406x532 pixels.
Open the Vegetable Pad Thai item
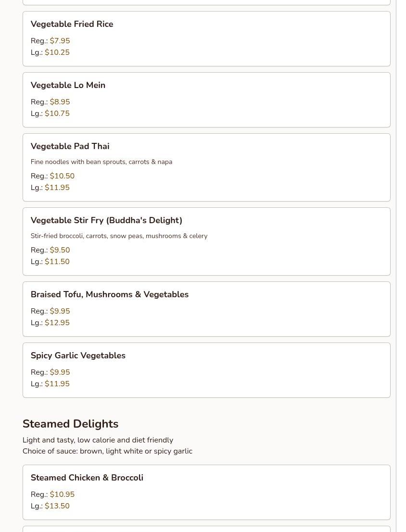pyautogui.click(x=70, y=146)
